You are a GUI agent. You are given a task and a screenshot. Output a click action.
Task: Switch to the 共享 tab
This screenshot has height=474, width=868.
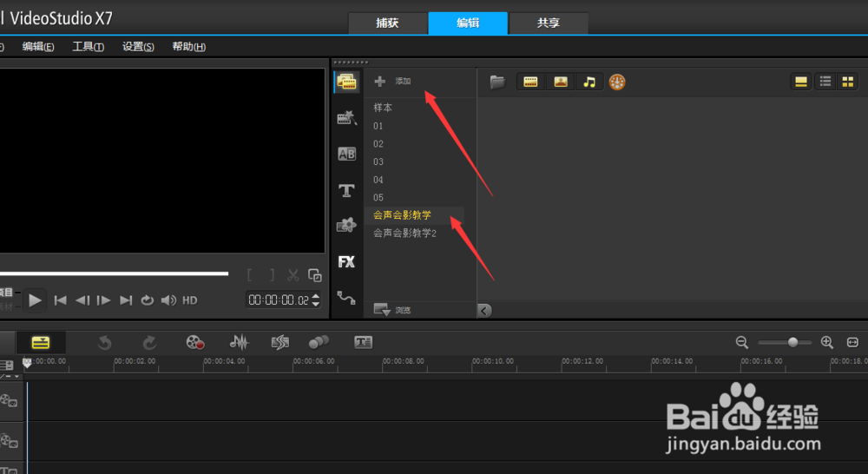(548, 23)
